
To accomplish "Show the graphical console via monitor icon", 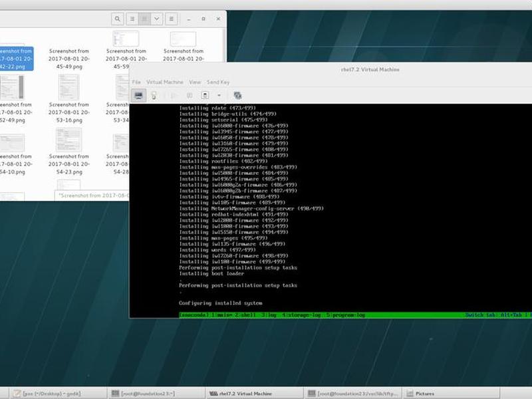I will [139, 95].
